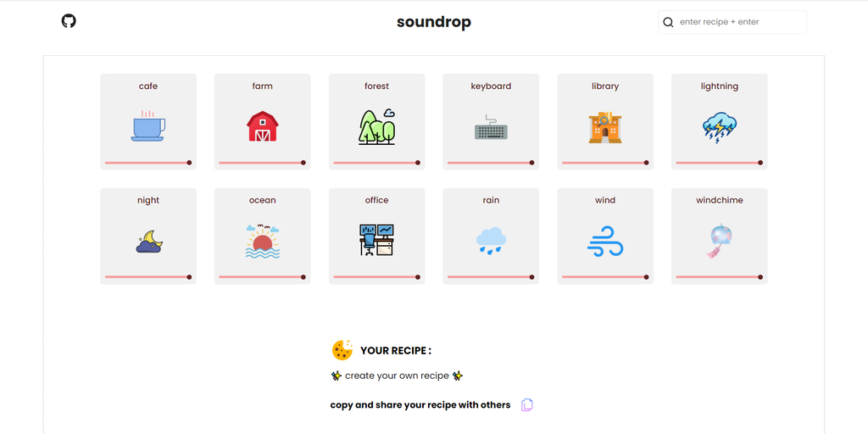Toggle the cafe coffee cup sound

[x=147, y=125]
